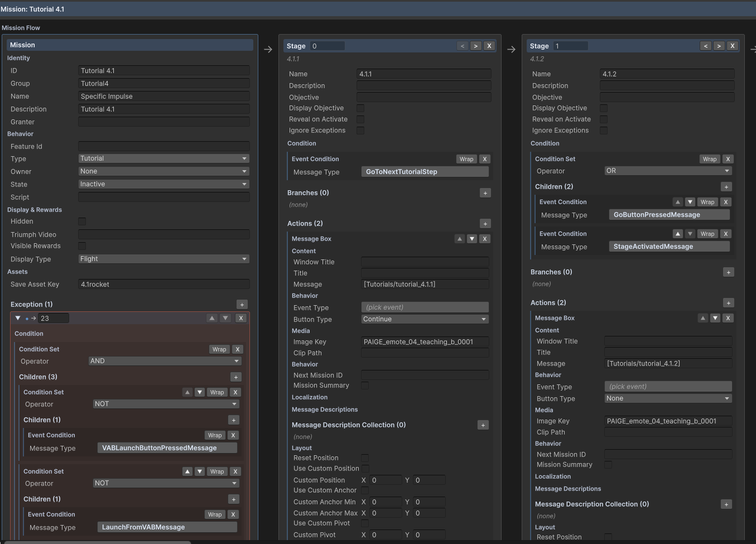This screenshot has height=544, width=756.
Task: Move StageActivatedMessage condition up
Action: 678,234
